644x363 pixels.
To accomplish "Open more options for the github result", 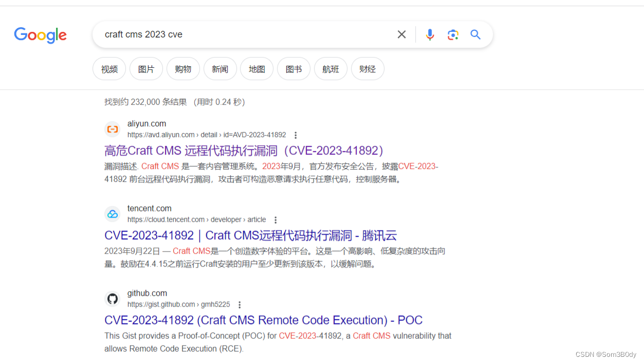I will [x=240, y=304].
